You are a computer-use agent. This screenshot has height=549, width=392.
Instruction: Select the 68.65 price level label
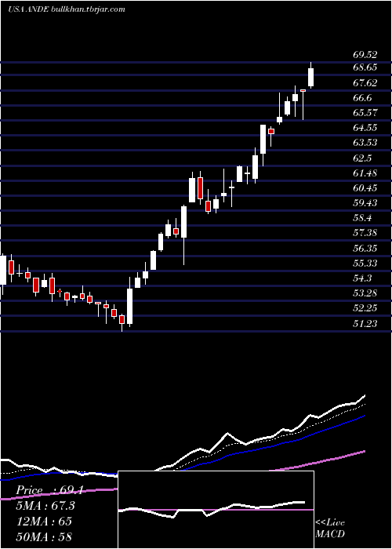tap(365, 67)
